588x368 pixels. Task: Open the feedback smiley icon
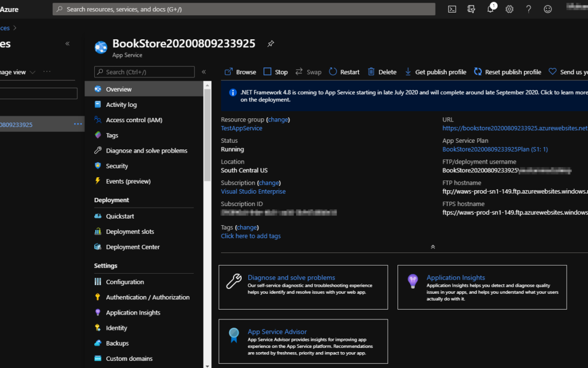(x=548, y=9)
